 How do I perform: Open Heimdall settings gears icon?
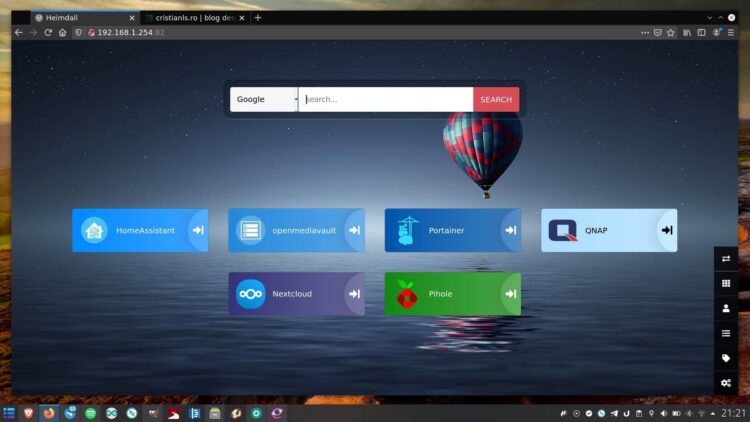point(726,383)
